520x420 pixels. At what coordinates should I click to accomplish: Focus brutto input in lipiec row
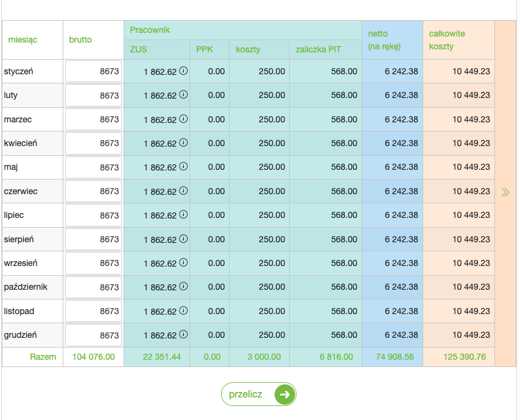coord(93,215)
